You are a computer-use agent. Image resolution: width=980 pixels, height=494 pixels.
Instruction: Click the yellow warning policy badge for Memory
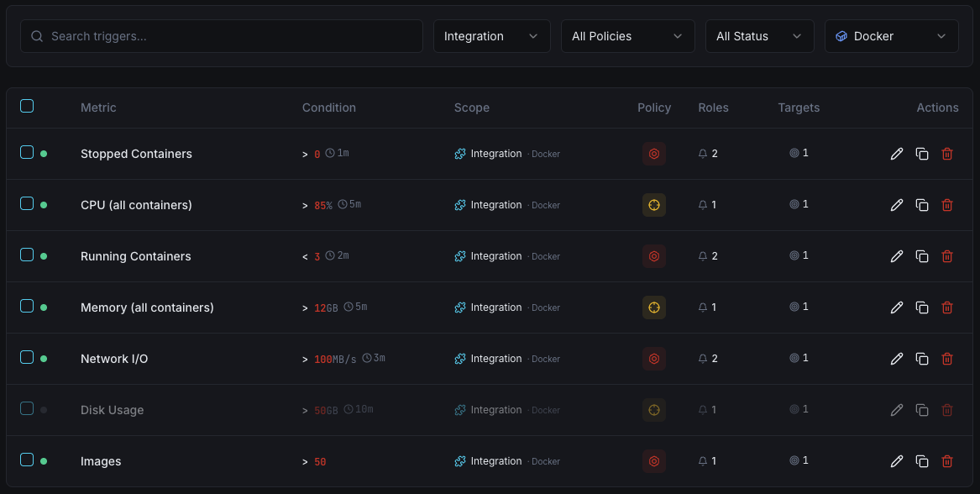(654, 307)
